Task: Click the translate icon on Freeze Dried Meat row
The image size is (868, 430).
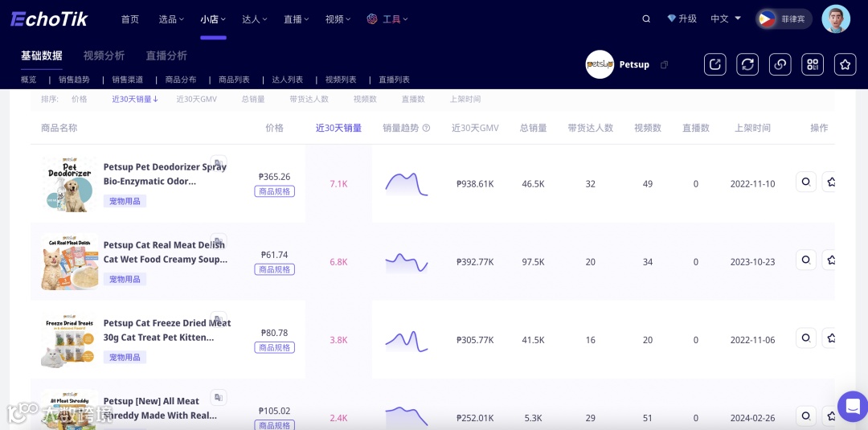Action: click(x=219, y=319)
